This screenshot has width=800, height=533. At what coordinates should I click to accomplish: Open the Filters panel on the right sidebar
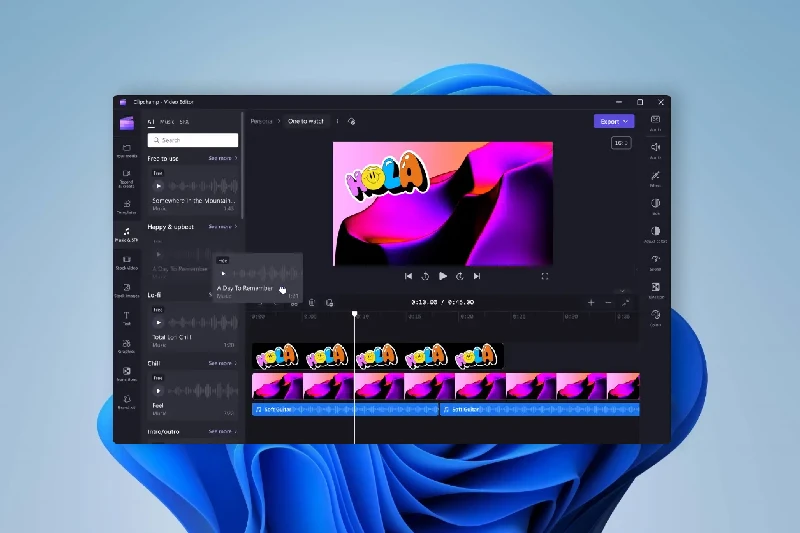tap(656, 179)
